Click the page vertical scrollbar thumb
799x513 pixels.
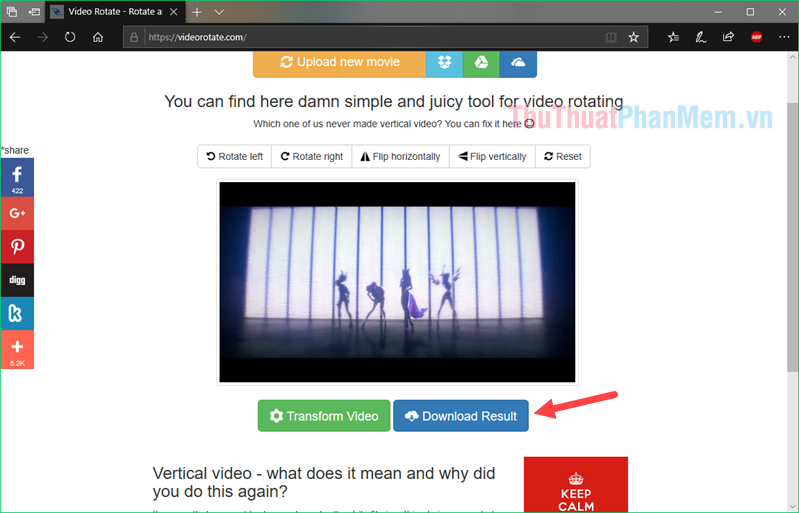[x=792, y=237]
